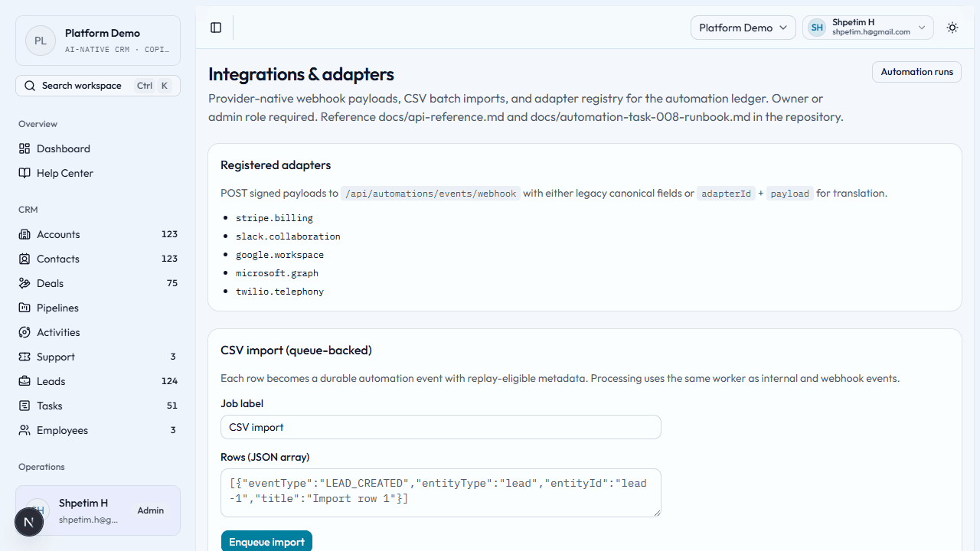Open Tasks using its checklist icon
The height and width of the screenshot is (551, 980).
24,406
